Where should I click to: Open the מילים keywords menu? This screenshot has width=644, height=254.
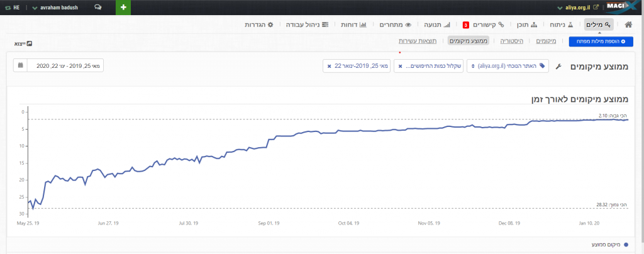599,25
